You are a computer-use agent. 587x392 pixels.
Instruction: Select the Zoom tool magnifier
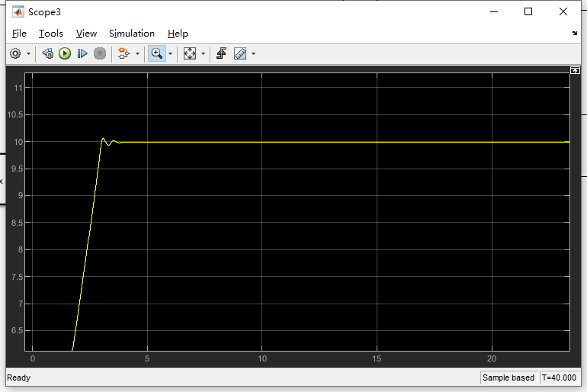click(x=157, y=53)
